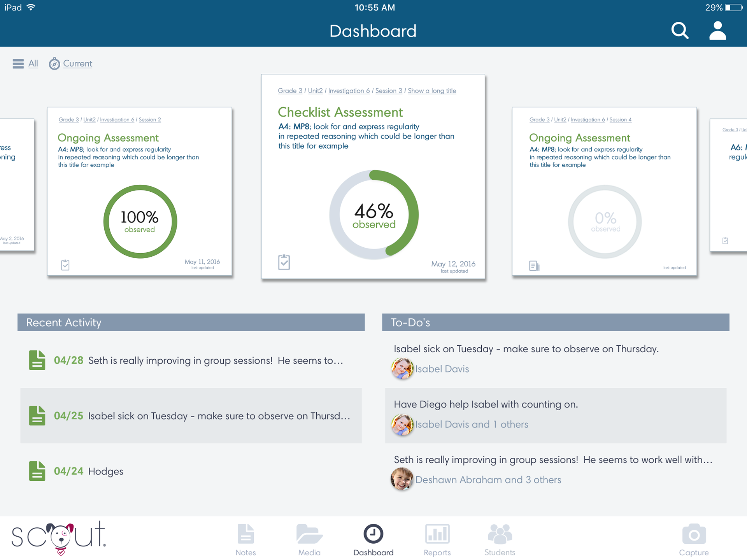The image size is (747, 560).
Task: Click Deshawn Abraham's avatar in To-Do's
Action: (x=402, y=479)
